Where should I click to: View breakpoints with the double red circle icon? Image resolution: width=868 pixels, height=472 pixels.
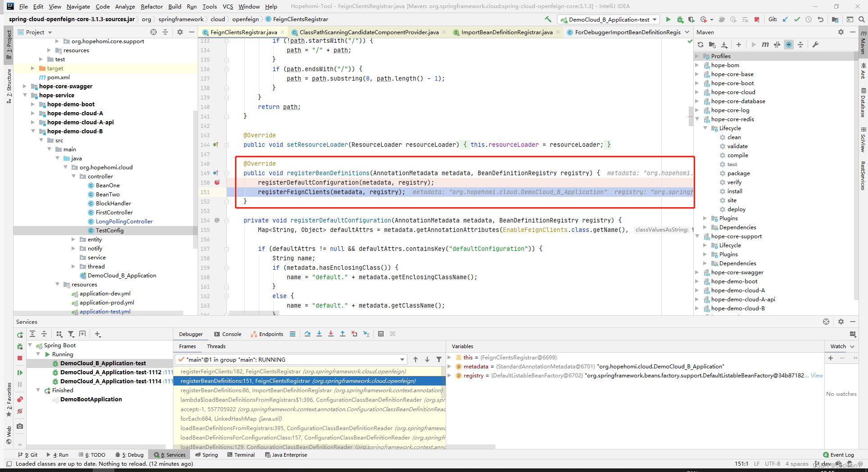pos(20,399)
